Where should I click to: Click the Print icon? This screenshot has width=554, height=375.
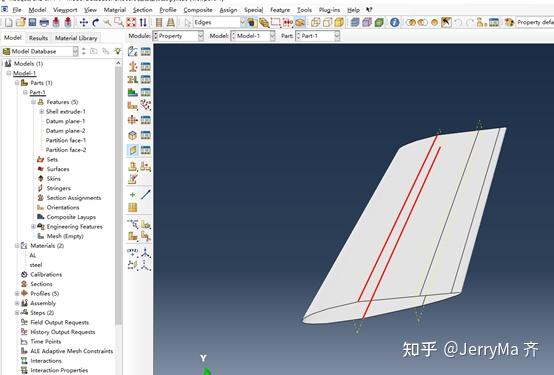coord(44,23)
